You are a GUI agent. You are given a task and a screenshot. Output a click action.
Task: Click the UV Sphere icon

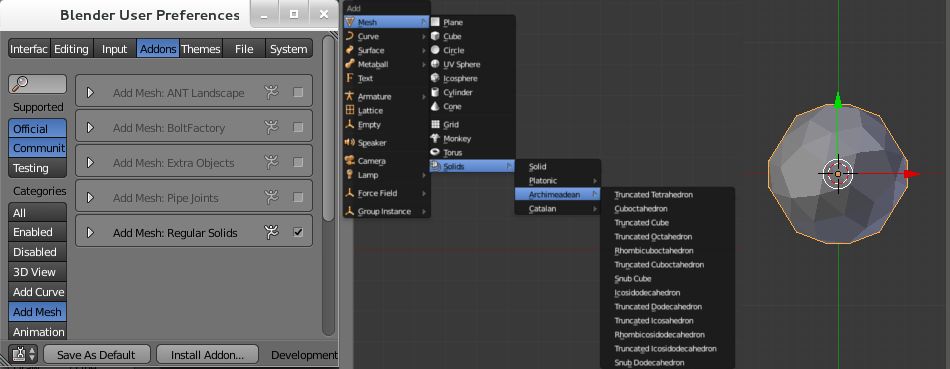(435, 64)
